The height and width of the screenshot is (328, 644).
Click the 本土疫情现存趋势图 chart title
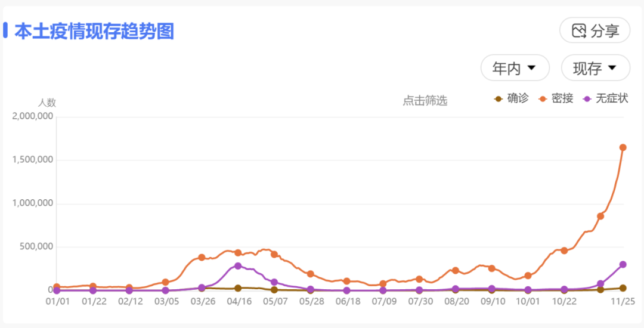(x=94, y=31)
